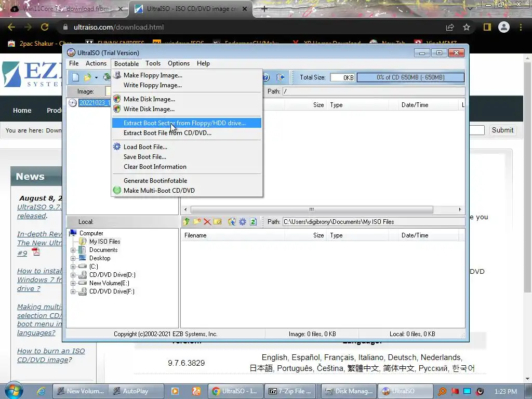Select Computer in the Local tree

tap(91, 233)
